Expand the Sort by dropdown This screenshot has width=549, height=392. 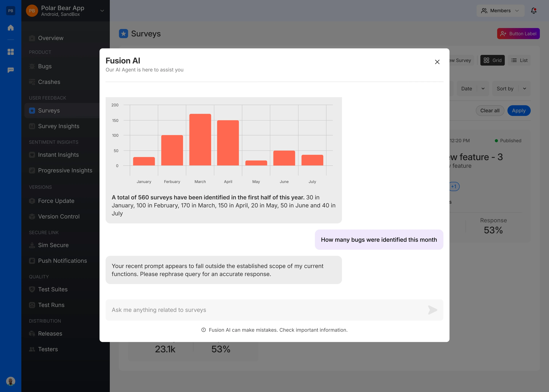511,89
